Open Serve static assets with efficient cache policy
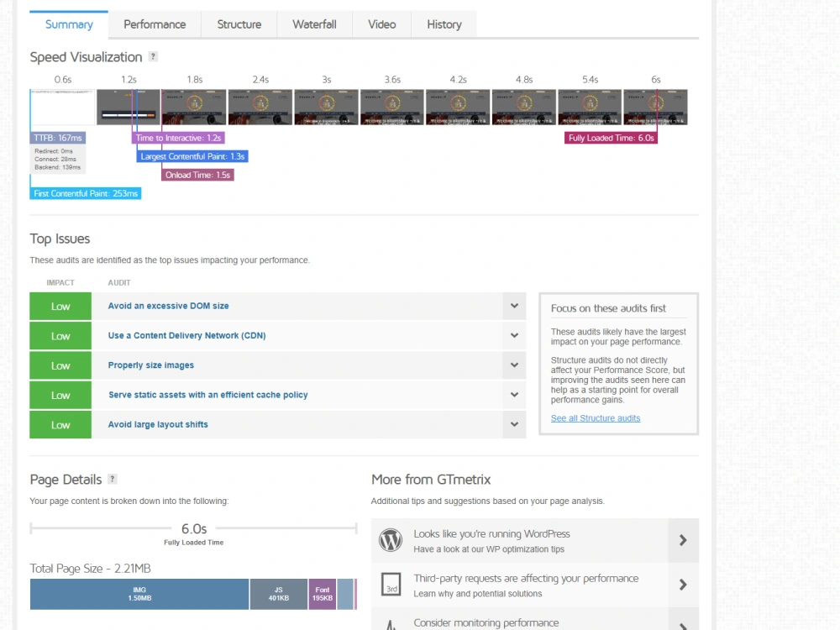Viewport: 840px width, 630px height. tap(207, 395)
